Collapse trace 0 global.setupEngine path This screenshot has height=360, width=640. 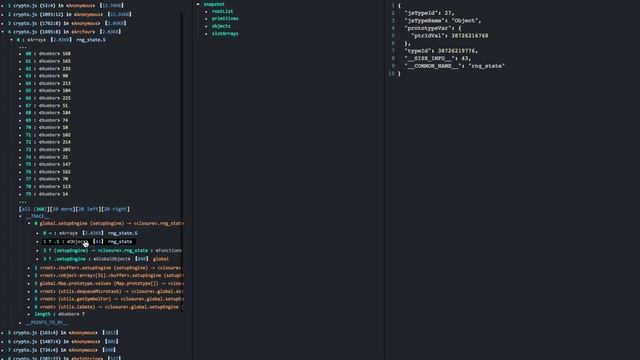click(29, 224)
